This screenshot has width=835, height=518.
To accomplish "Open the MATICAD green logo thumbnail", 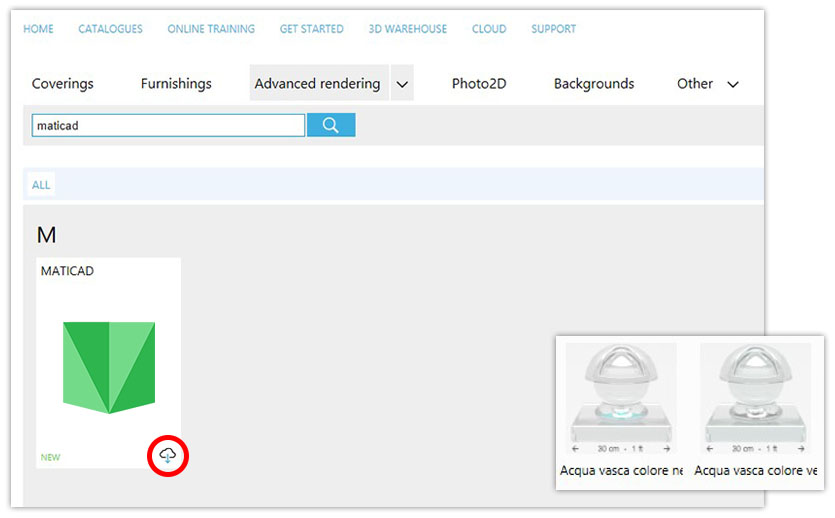I will click(109, 367).
